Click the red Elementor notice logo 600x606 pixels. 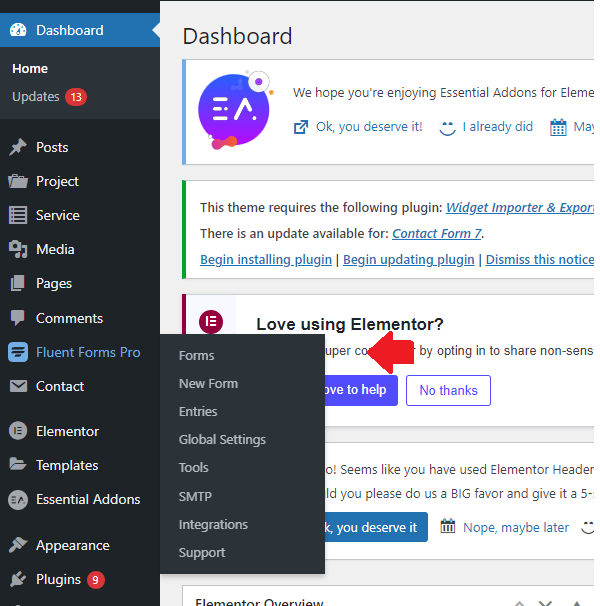(211, 321)
